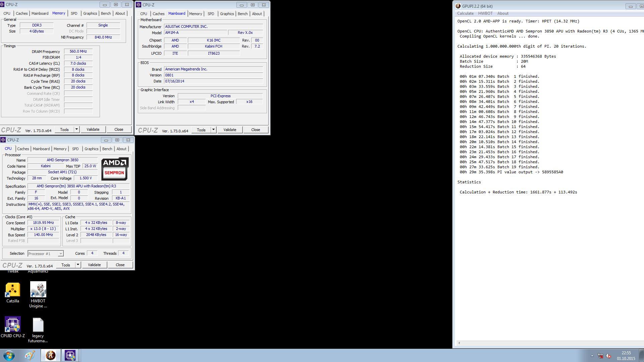Select Memory tab in CPU window
Image resolution: width=644 pixels, height=362 pixels.
point(60,149)
